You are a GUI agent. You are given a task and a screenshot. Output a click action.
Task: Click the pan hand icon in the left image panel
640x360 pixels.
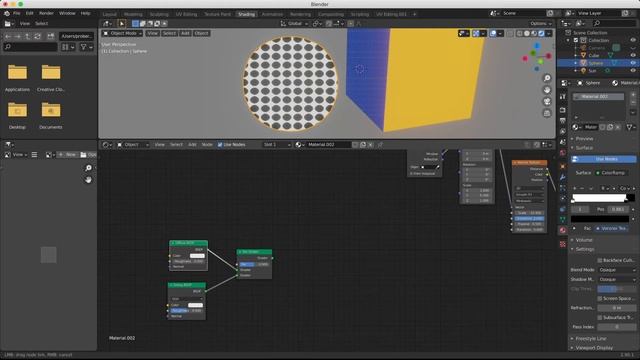pos(88,180)
